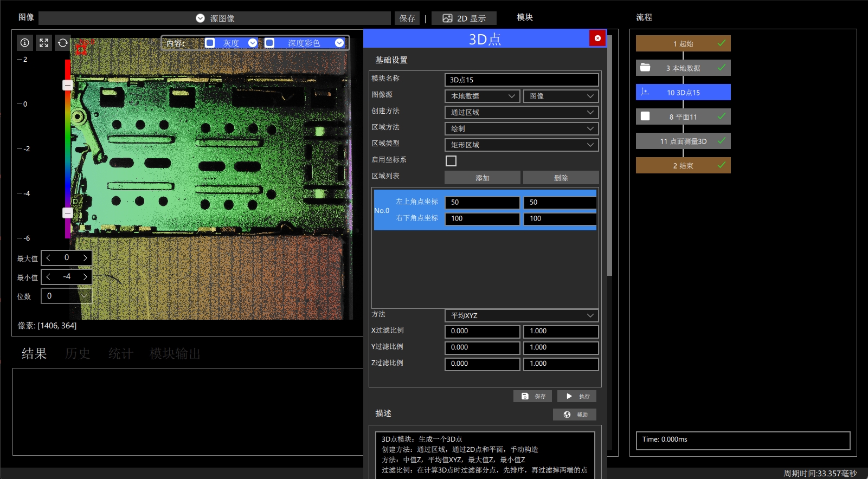This screenshot has height=479, width=868.
Task: Click the 右下角点坐标 second value field
Action: 560,218
